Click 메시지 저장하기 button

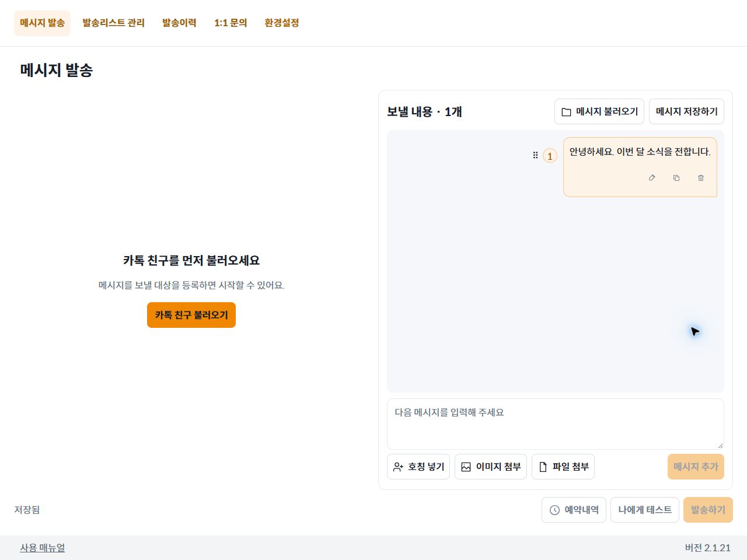point(686,111)
